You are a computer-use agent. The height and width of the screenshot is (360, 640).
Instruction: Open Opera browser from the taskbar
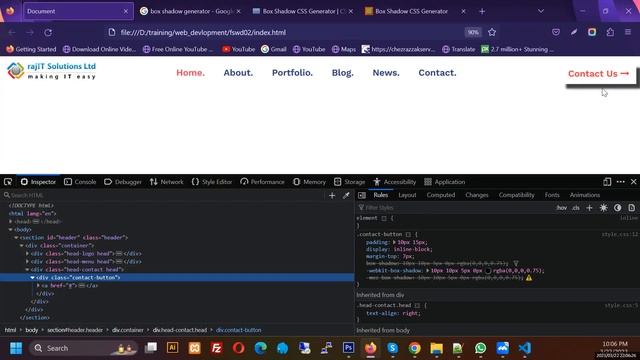tap(238, 348)
